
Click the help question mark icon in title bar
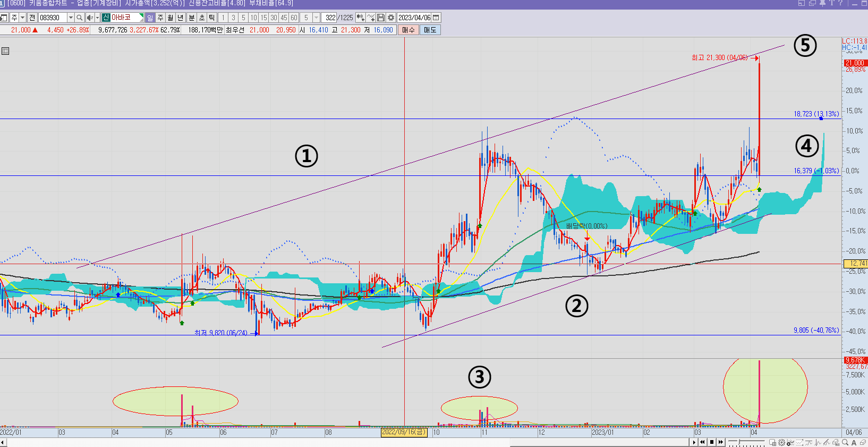coord(840,3)
